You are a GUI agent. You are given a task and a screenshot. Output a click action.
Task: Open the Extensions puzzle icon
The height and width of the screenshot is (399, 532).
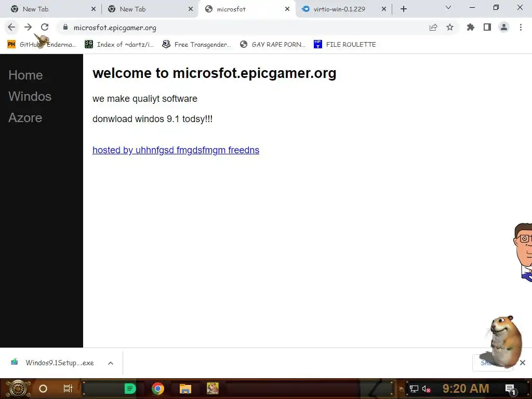point(471,27)
